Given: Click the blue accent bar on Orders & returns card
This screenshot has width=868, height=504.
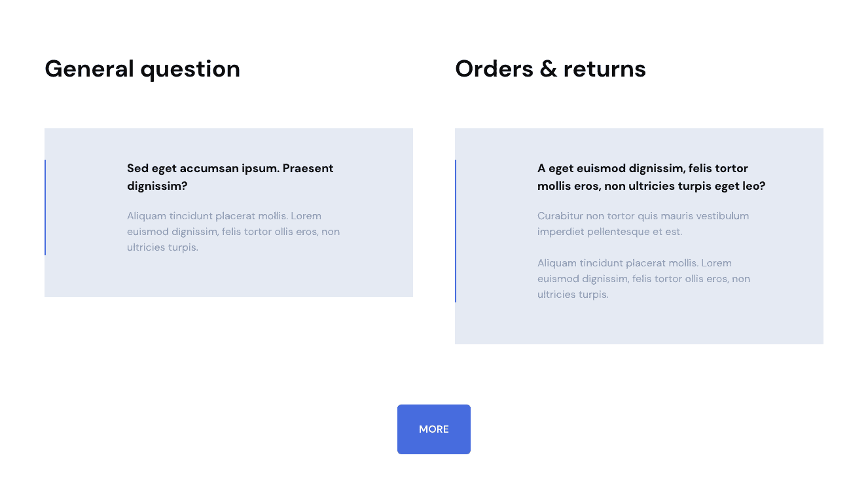Looking at the screenshot, I should coord(456,230).
